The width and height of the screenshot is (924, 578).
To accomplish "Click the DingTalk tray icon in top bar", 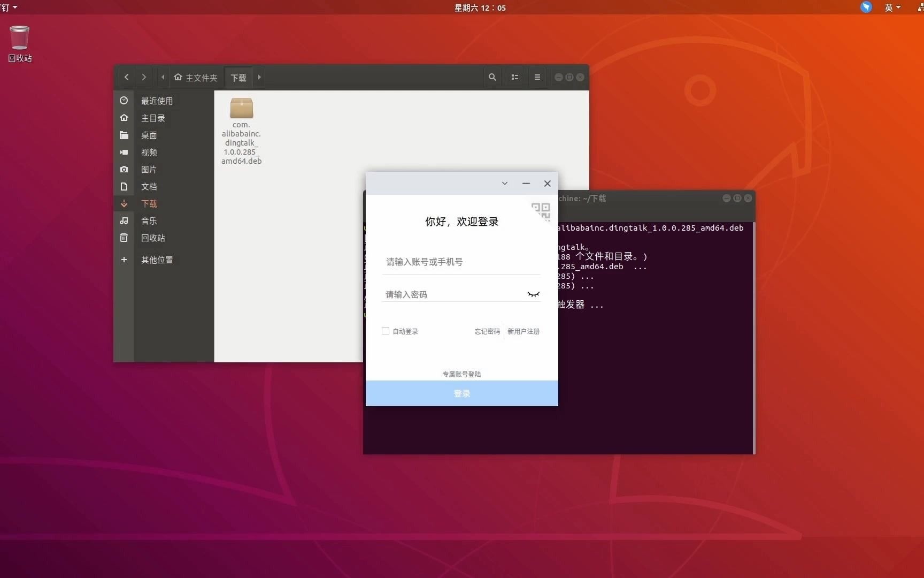I will tap(866, 7).
